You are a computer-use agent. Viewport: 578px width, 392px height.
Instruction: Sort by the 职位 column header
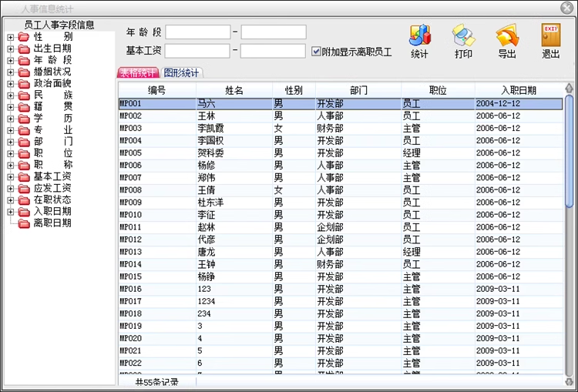point(438,90)
